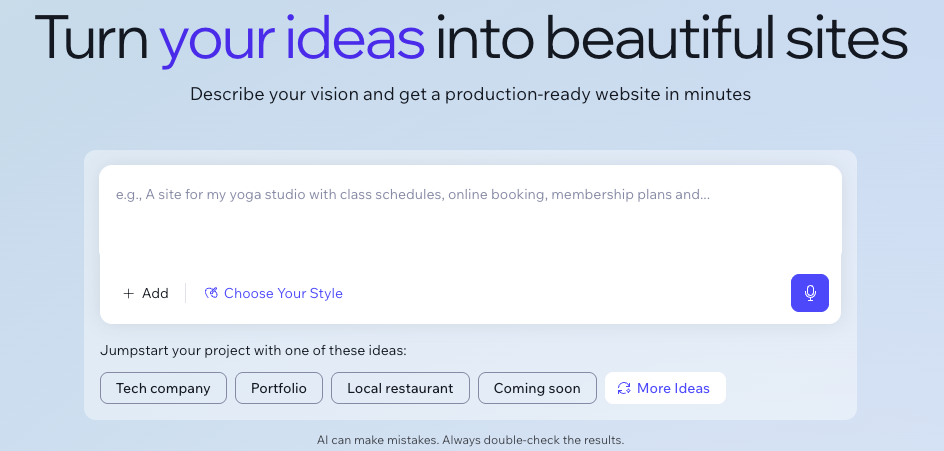The image size is (944, 451).
Task: Click the 'Describe your vision' subtitle text
Action: point(470,95)
